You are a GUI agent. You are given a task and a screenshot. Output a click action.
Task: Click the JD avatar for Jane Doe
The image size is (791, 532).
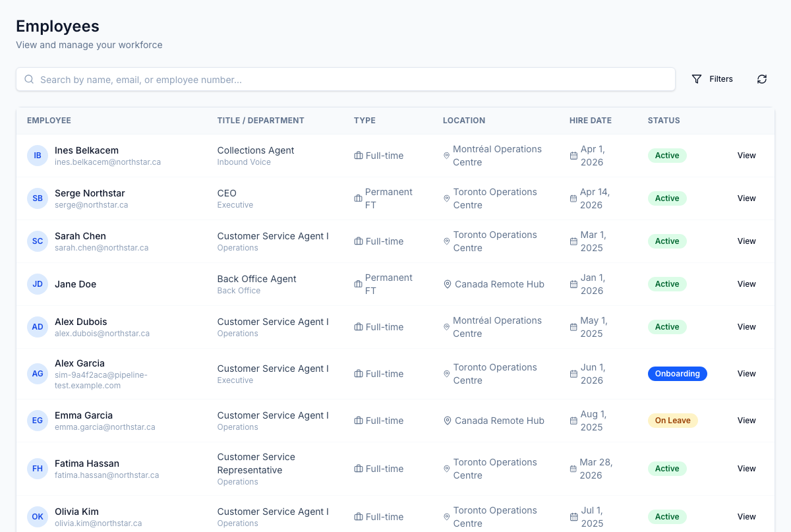coord(38,284)
